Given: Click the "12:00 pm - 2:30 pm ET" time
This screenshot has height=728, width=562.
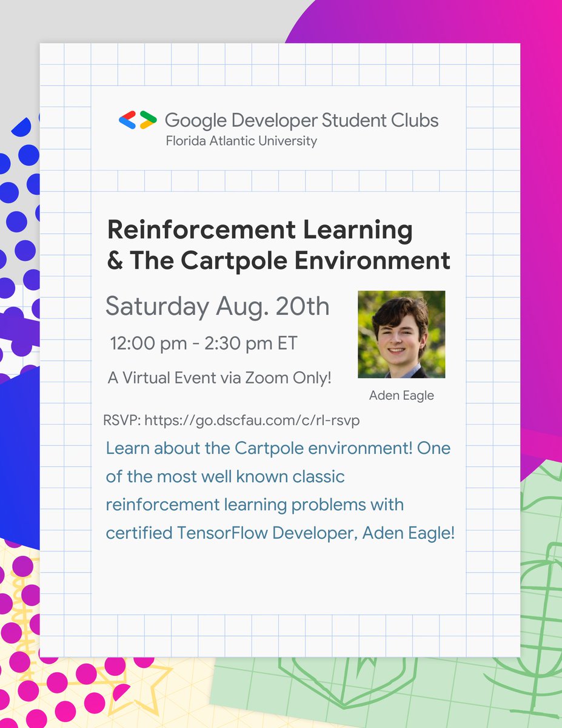Looking at the screenshot, I should (204, 344).
